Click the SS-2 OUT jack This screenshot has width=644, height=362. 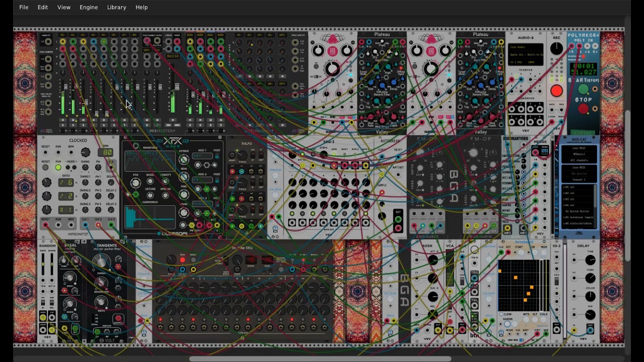click(556, 330)
